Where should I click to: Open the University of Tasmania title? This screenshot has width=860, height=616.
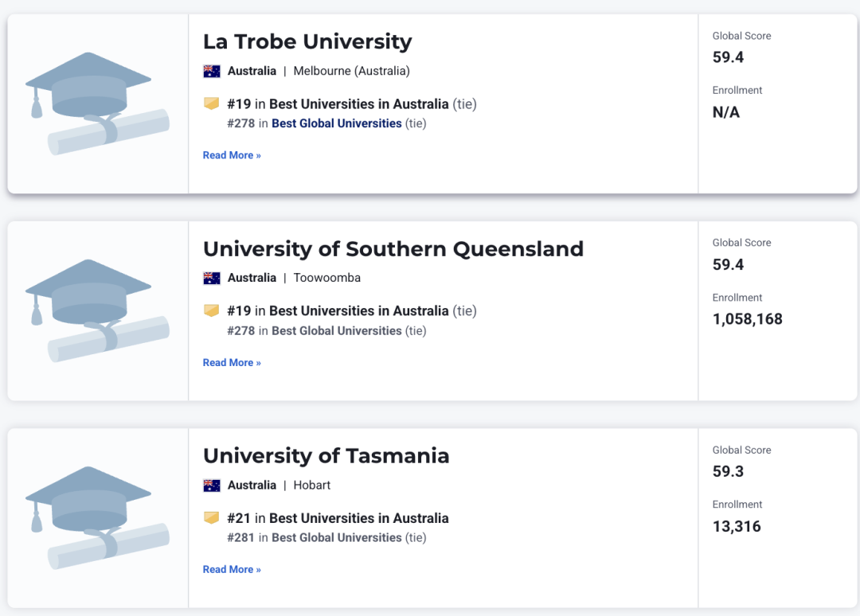click(x=326, y=456)
